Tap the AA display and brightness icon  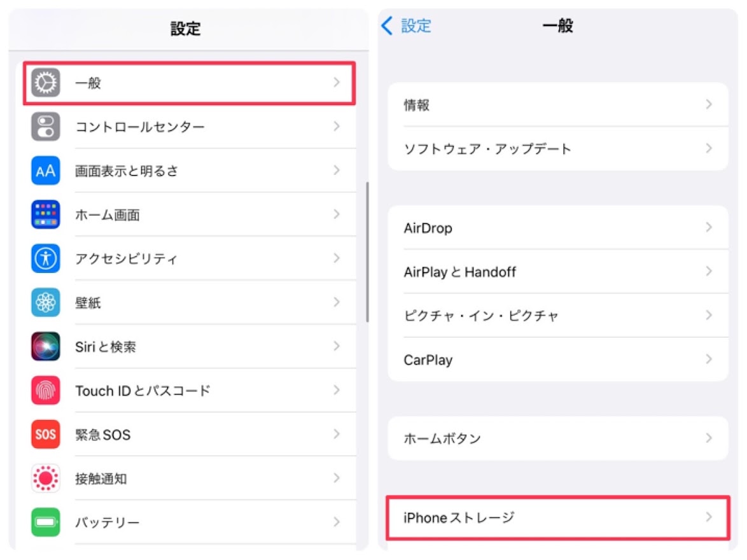coord(46,171)
